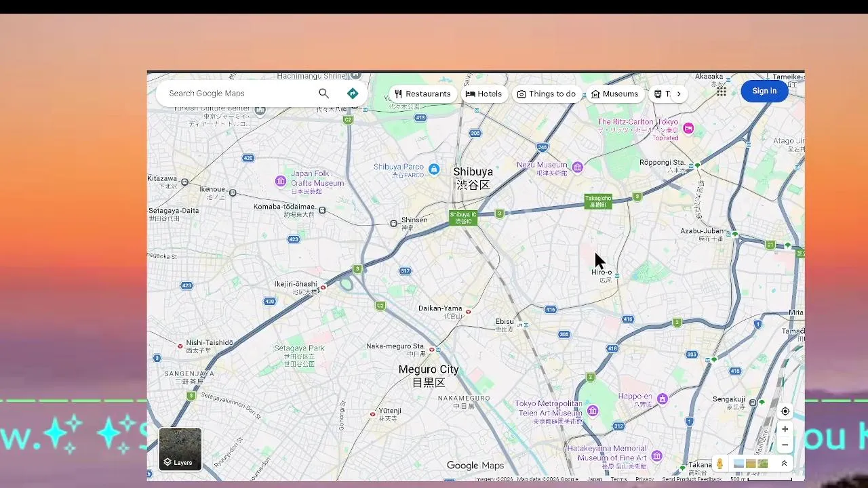The image size is (868, 488).
Task: Click the search magnifier icon
Action: tap(323, 94)
